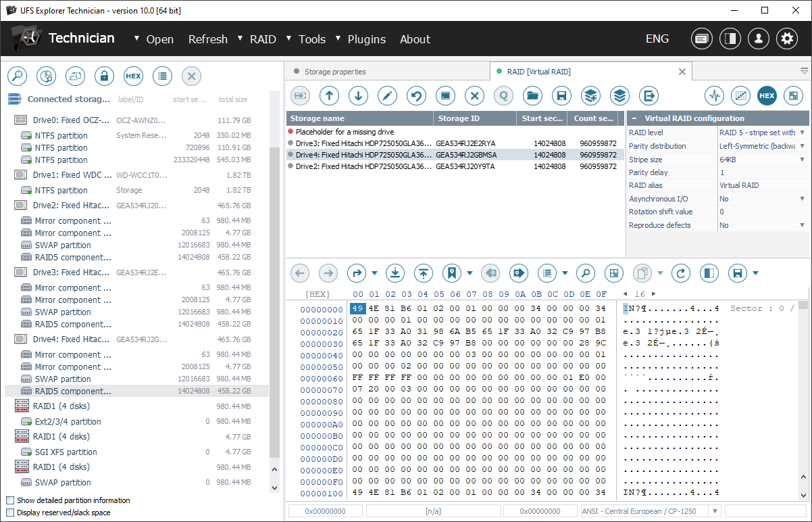Select Drive3 Hitachi row in RAID component list
812x522 pixels.
pyautogui.click(x=455, y=143)
